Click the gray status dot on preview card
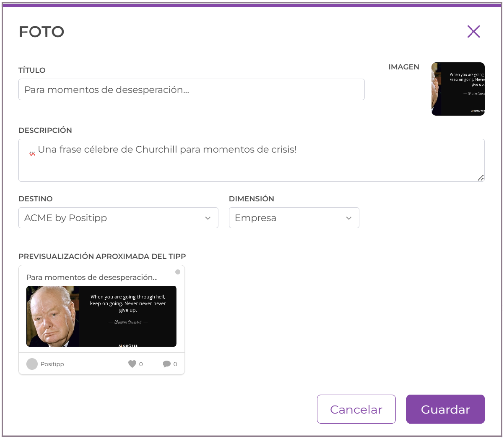 click(x=178, y=272)
